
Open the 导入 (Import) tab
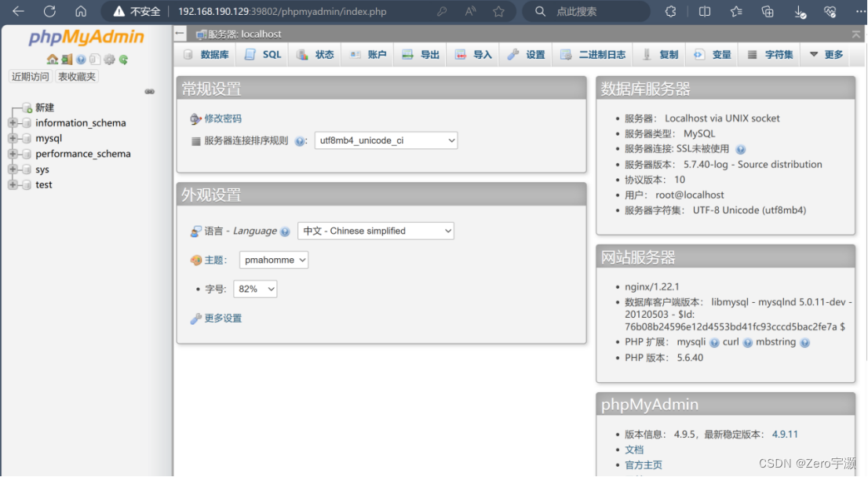473,54
